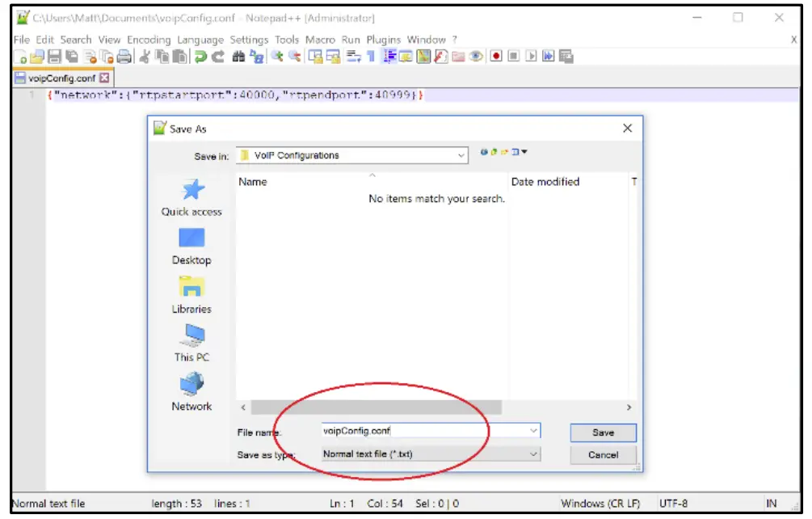Close voipConfig.conf tab with red X

point(104,78)
